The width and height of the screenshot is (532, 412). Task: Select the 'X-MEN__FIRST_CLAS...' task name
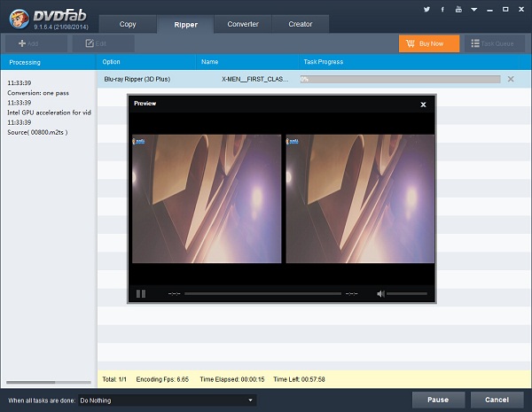[x=254, y=79]
